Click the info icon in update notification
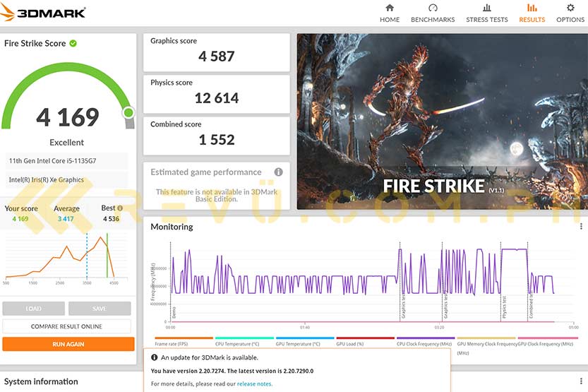This screenshot has width=588, height=392. click(154, 357)
